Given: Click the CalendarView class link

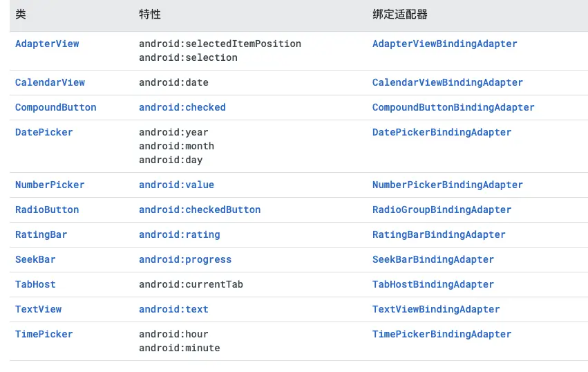Looking at the screenshot, I should click(x=50, y=82).
